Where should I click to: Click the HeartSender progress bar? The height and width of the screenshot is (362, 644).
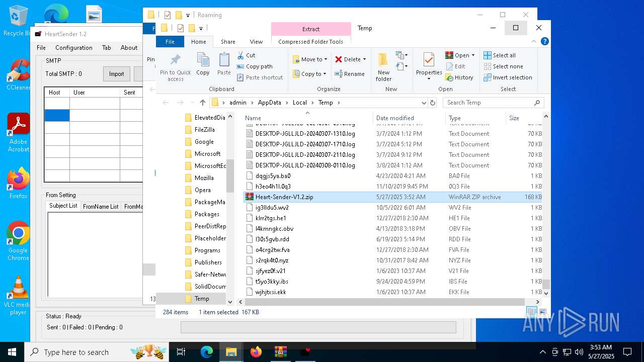point(318,327)
